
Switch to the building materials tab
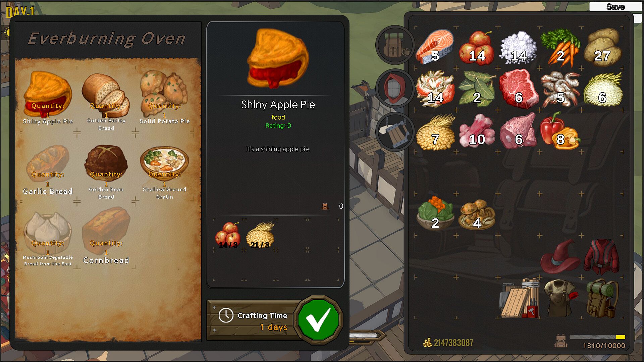[x=395, y=132]
